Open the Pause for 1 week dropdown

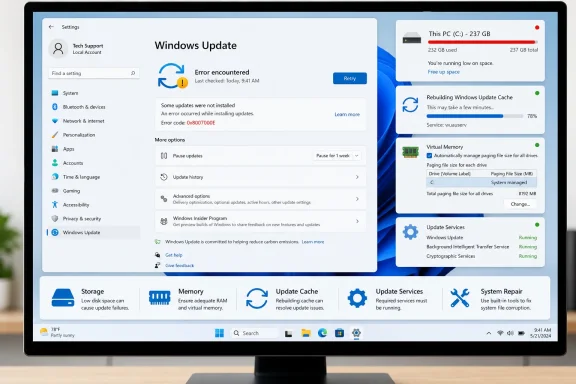(x=337, y=156)
